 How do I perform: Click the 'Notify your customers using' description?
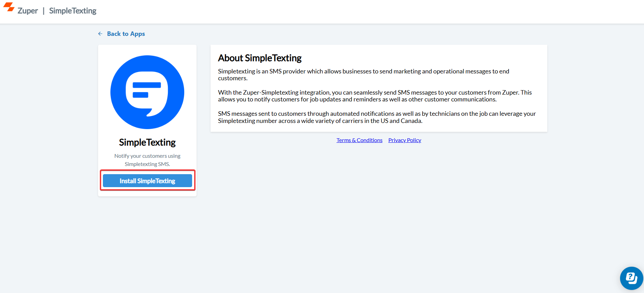click(147, 160)
